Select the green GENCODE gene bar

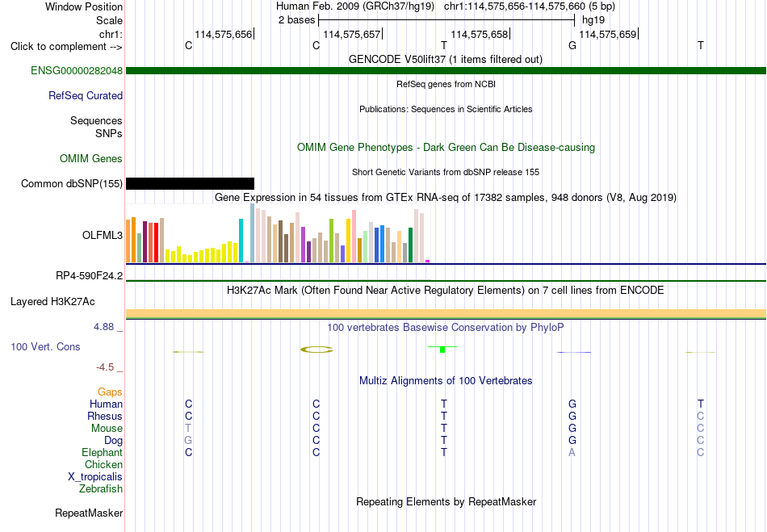pos(446,70)
